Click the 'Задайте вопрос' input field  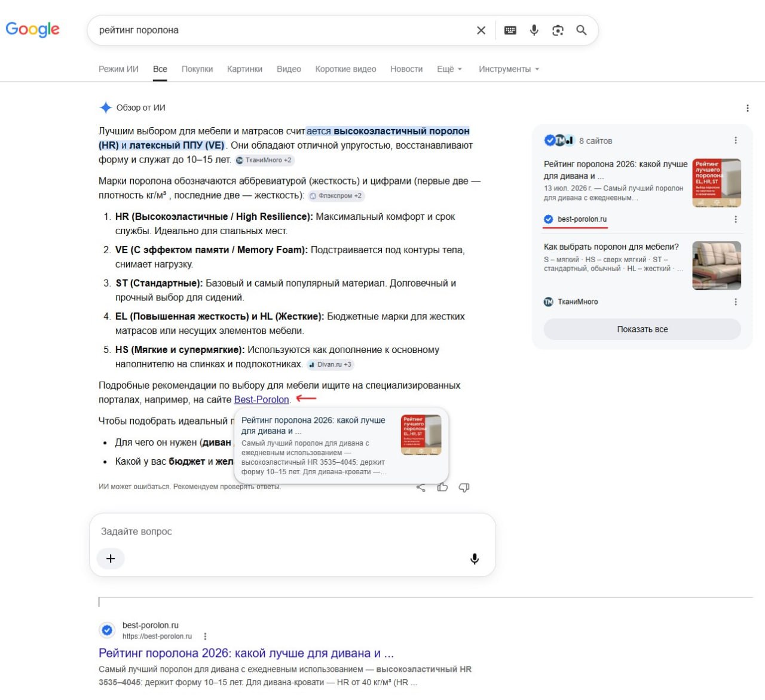coord(293,532)
